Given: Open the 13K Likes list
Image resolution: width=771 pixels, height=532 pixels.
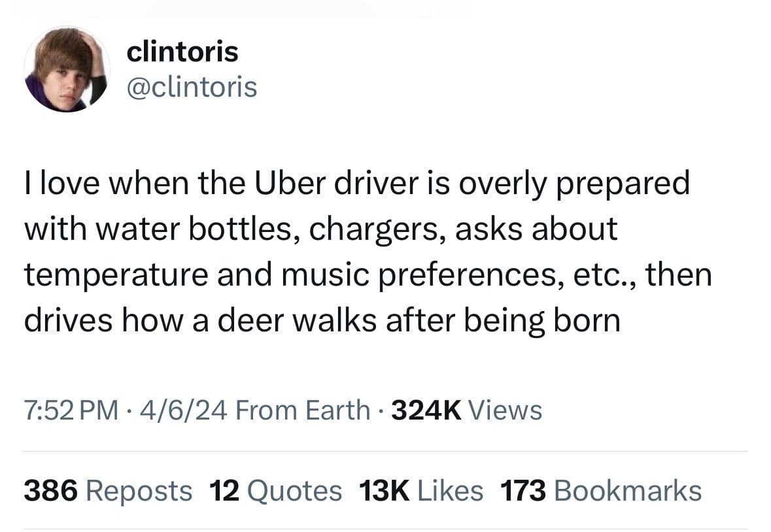Looking at the screenshot, I should [x=421, y=491].
